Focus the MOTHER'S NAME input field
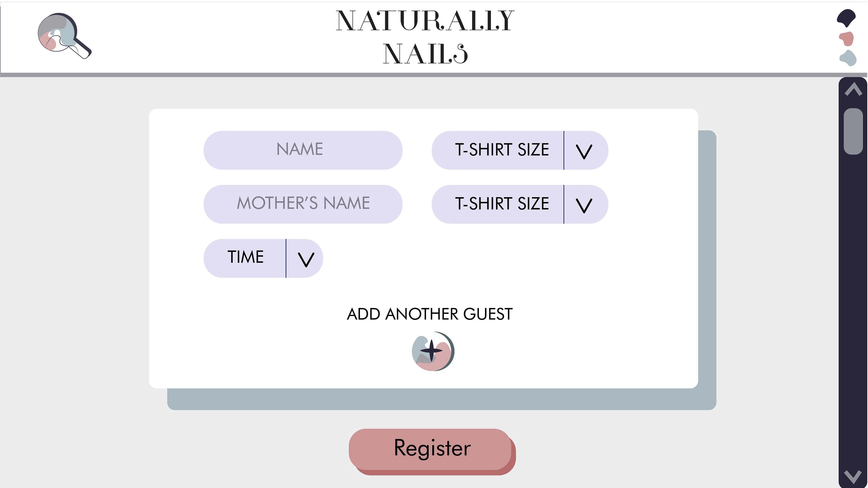This screenshot has height=488, width=868. click(303, 204)
